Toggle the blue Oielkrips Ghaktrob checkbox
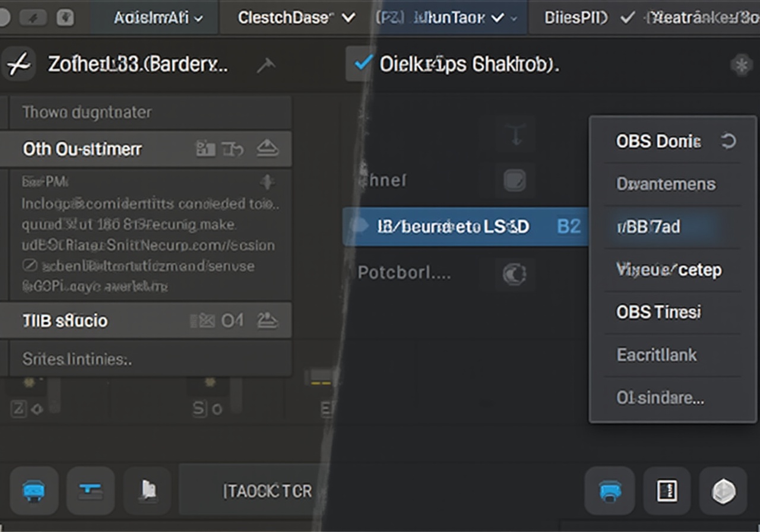760x532 pixels. tap(362, 63)
